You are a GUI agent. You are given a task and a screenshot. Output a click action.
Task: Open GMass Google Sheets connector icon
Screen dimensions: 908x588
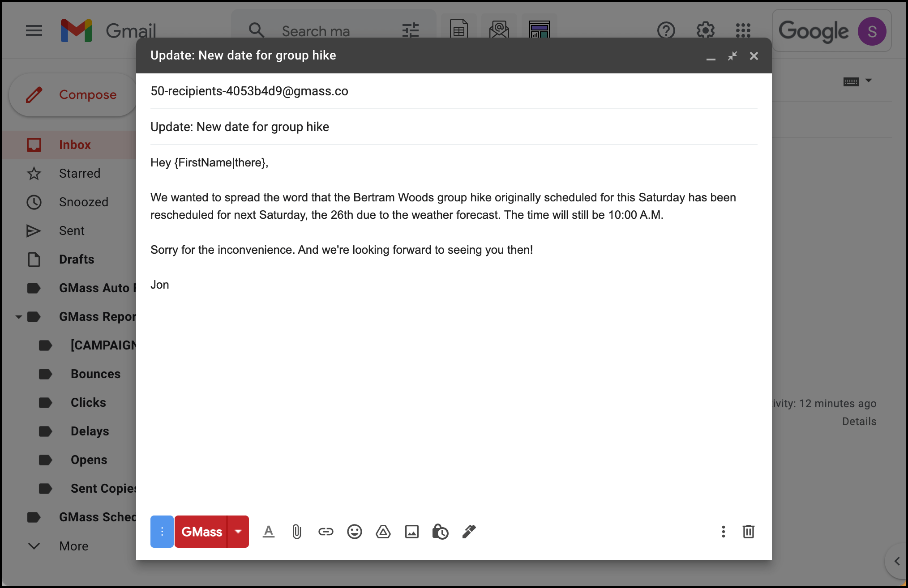point(459,30)
